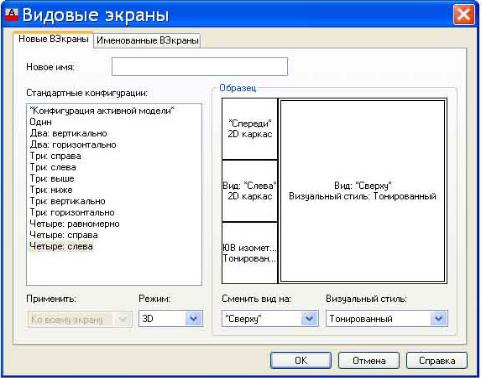Activate the Вид: "Слева" preview viewport
Screen dimensions: 482x378
250,191
